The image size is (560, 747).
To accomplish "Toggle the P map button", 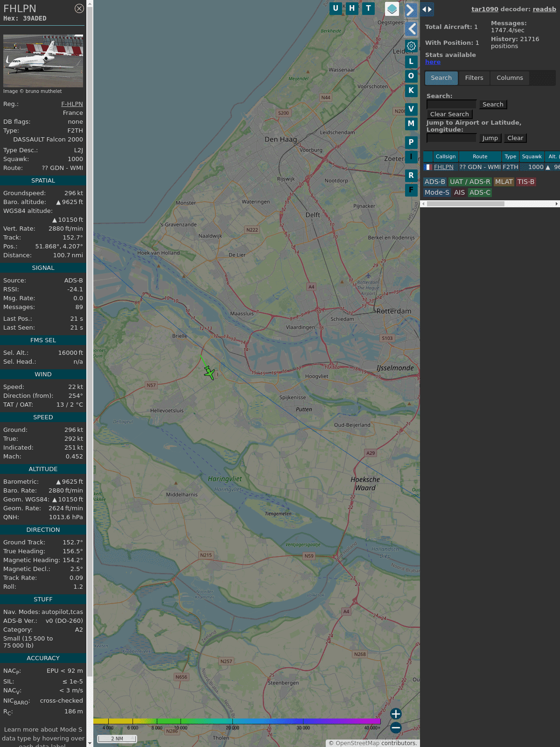I will pos(411,142).
